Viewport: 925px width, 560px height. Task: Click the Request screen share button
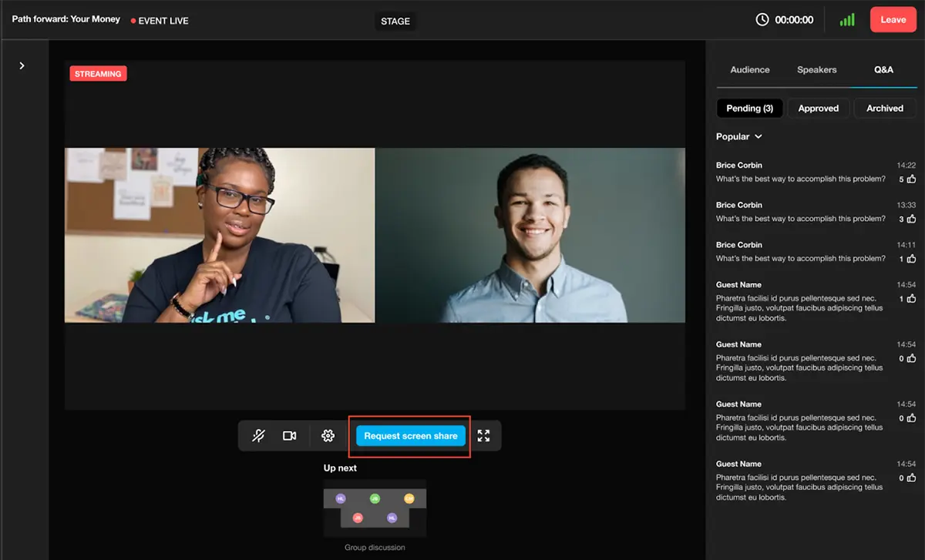pyautogui.click(x=411, y=436)
